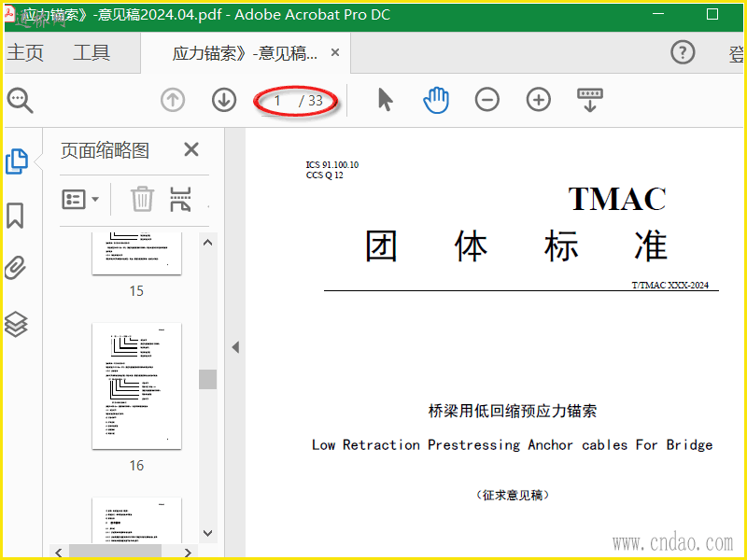Choose the selection arrow tool

(385, 100)
